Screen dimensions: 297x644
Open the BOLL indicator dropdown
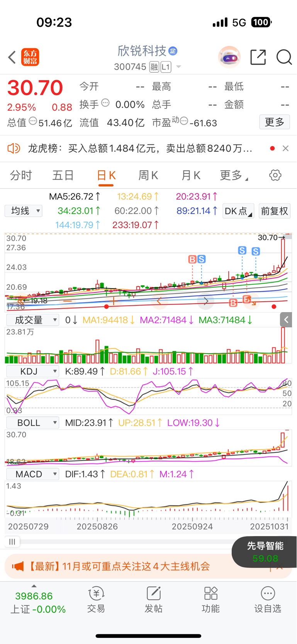pos(33,423)
